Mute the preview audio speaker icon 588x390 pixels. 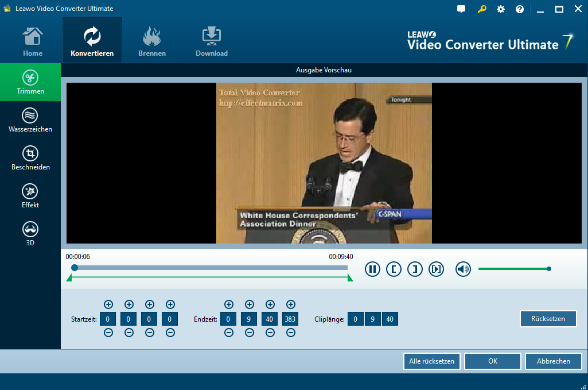(463, 269)
